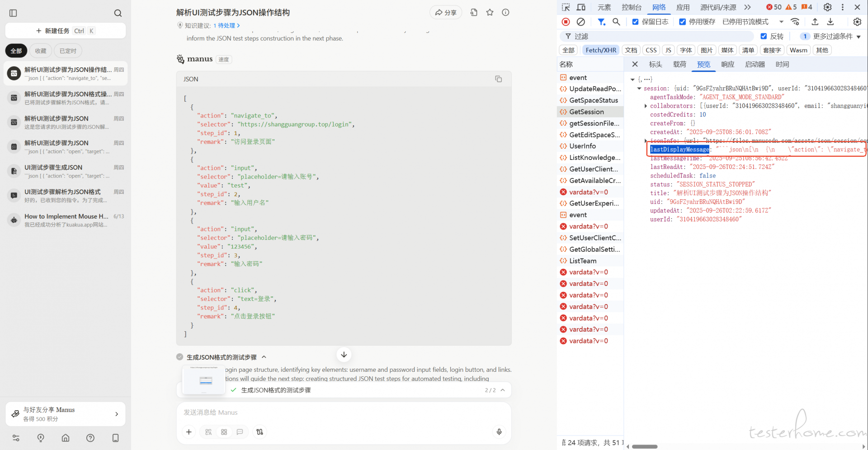Open throttling dropdown 已停用节流模式
The height and width of the screenshot is (450, 868).
point(753,22)
